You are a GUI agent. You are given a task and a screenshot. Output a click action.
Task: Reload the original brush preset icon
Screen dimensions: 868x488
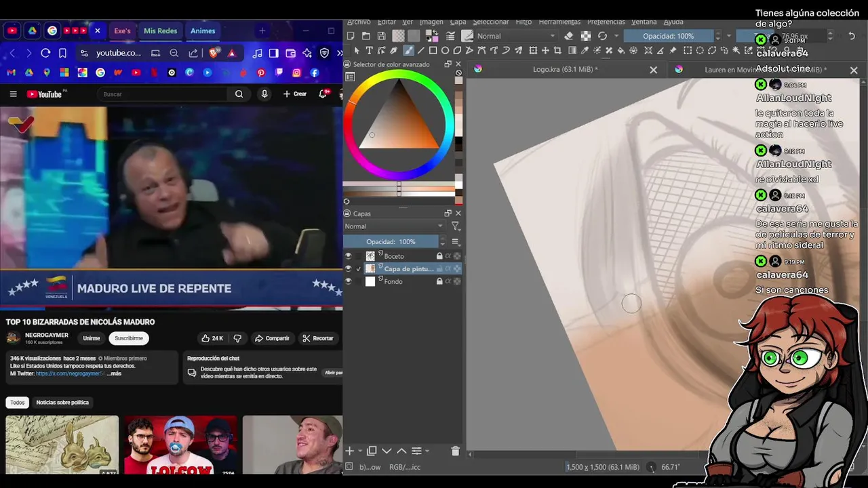click(x=602, y=36)
